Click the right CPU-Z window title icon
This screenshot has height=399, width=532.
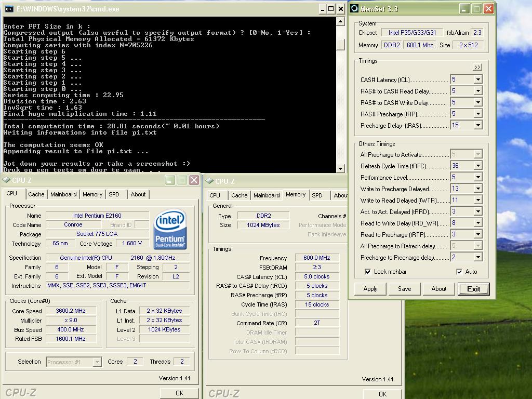(x=209, y=181)
